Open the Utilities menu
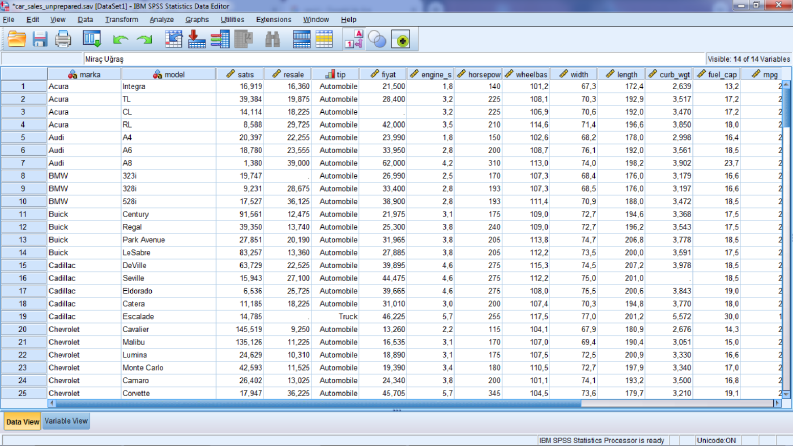 [232, 19]
